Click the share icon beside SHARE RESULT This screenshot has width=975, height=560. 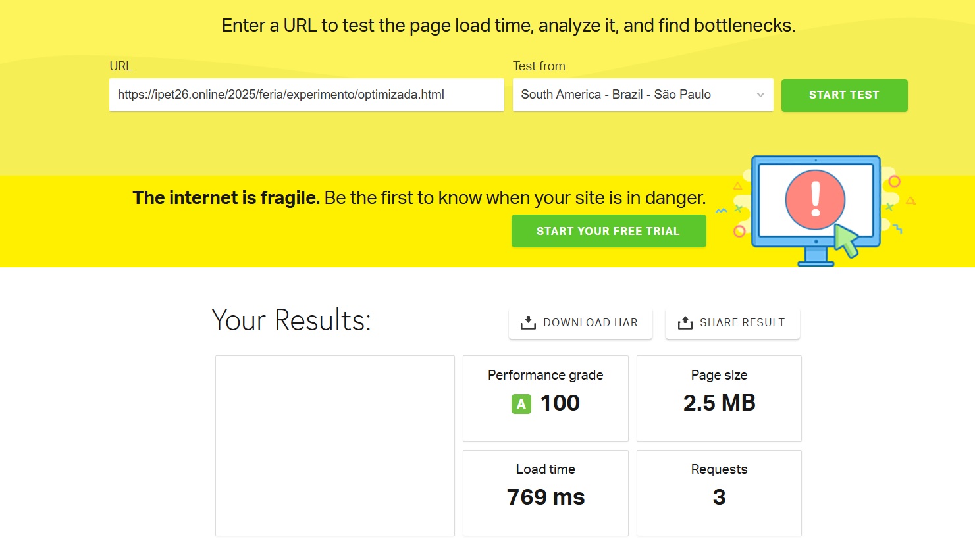(685, 322)
